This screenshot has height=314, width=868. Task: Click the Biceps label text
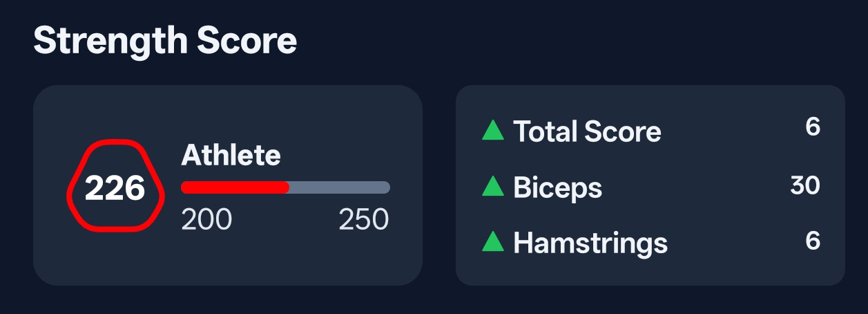(x=558, y=188)
